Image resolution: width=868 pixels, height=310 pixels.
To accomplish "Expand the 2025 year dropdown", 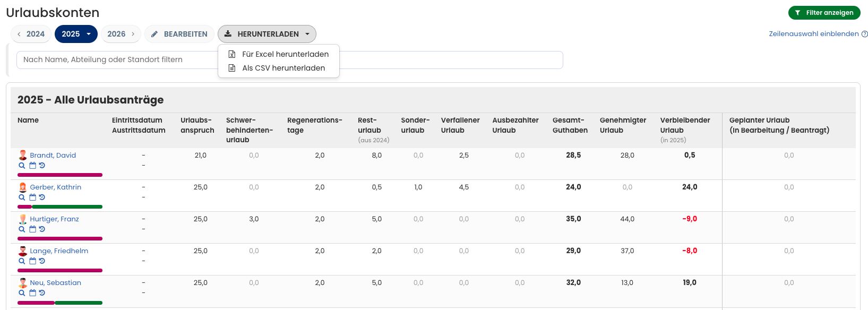I will (x=76, y=34).
